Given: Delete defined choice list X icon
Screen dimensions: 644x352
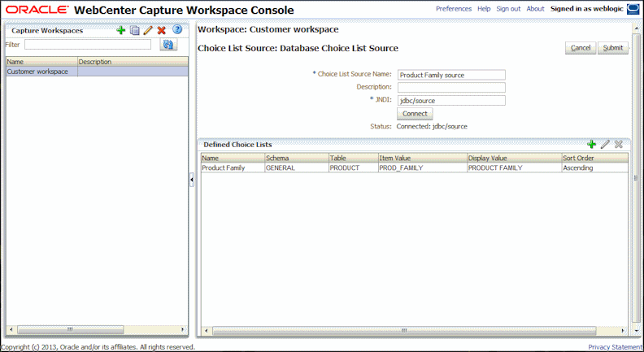Looking at the screenshot, I should pos(619,144).
